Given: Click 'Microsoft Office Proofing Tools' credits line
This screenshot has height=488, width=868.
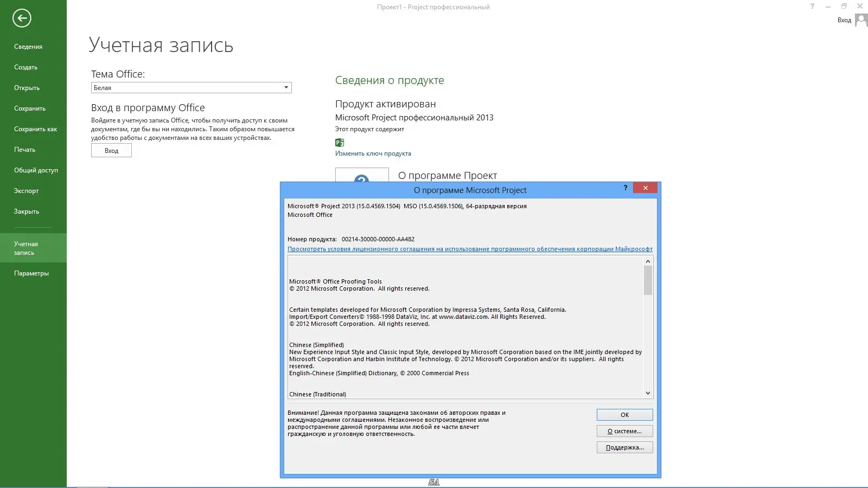Looking at the screenshot, I should pyautogui.click(x=335, y=281).
